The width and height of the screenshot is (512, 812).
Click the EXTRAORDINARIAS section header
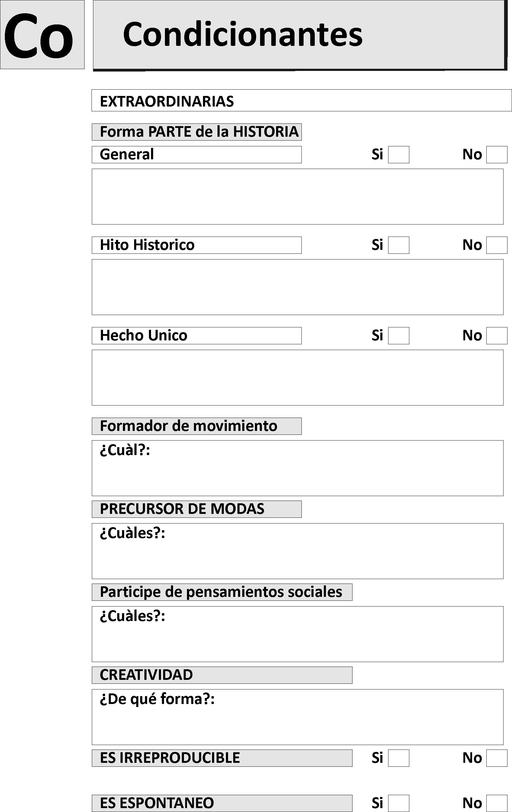pos(302,100)
